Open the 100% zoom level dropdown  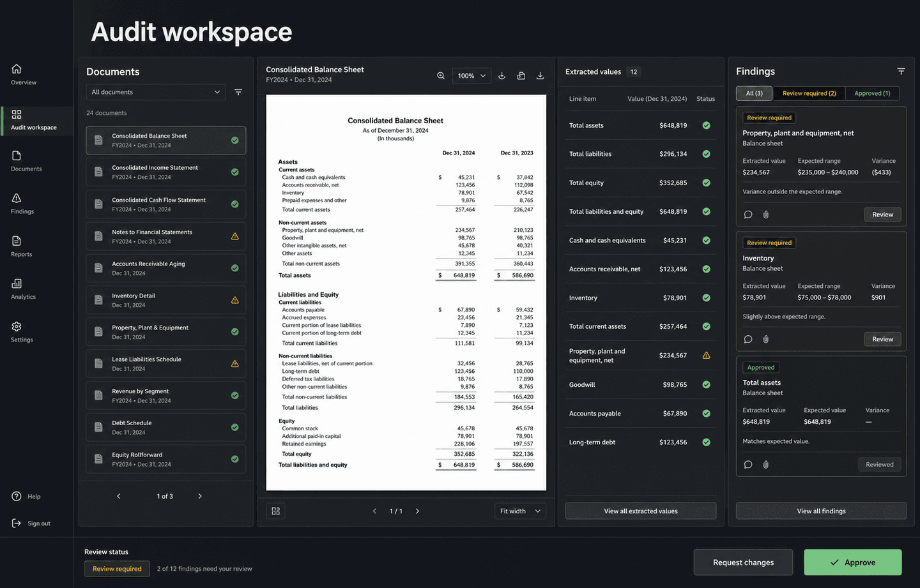tap(471, 76)
